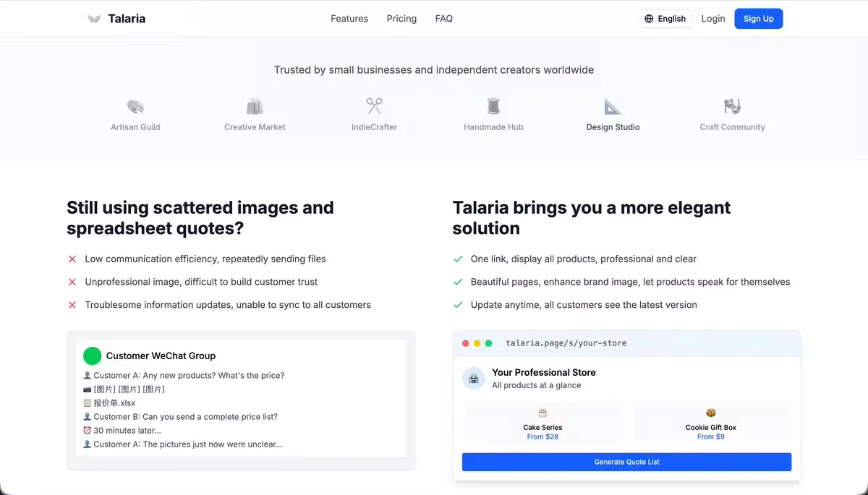This screenshot has width=868, height=495.
Task: Click the 报价单.xlsx file name
Action: (x=114, y=403)
